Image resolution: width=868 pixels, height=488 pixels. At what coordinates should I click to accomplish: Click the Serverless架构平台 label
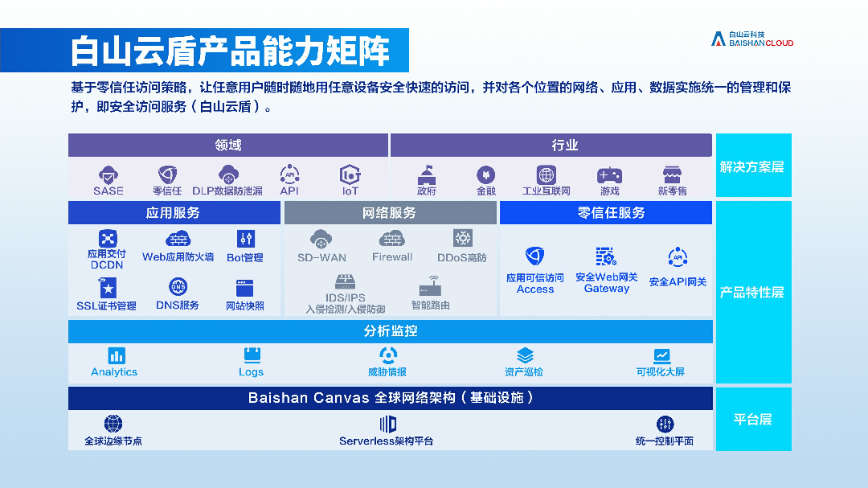[387, 441]
